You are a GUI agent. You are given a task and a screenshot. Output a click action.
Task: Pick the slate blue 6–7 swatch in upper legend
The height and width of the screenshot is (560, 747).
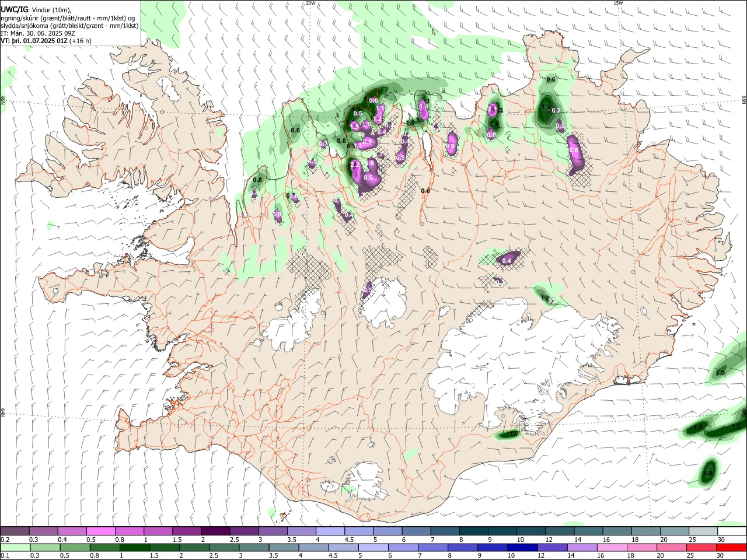[x=416, y=531]
